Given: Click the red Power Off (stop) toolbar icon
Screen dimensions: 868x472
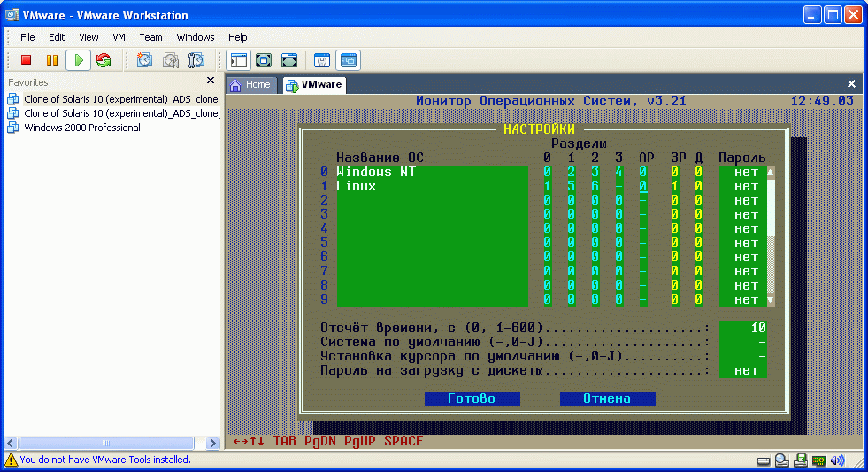Looking at the screenshot, I should [x=26, y=60].
